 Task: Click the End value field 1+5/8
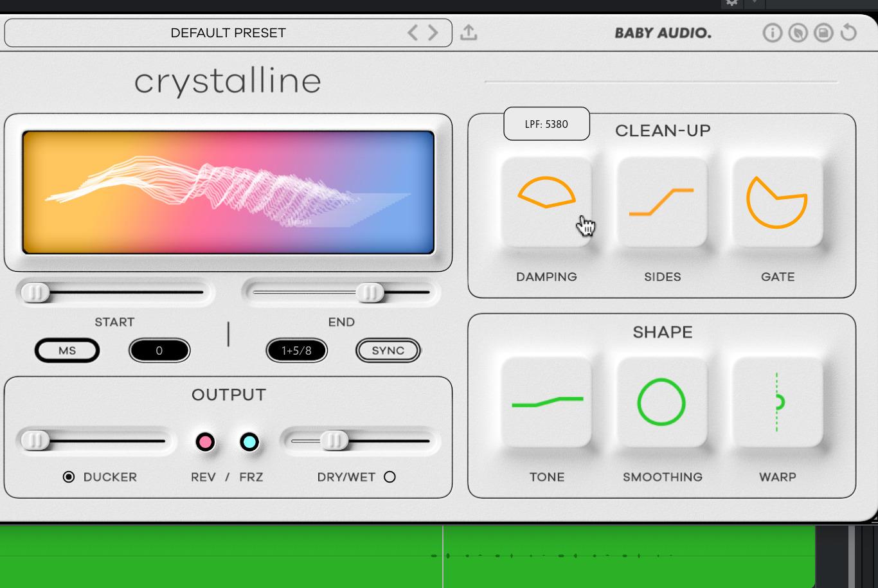point(296,351)
